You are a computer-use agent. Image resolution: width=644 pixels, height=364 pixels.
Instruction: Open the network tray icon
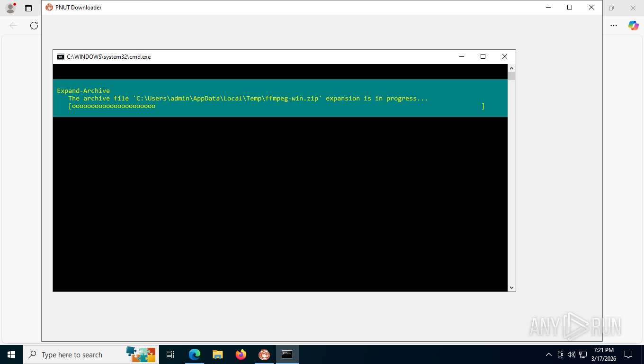tap(583, 355)
